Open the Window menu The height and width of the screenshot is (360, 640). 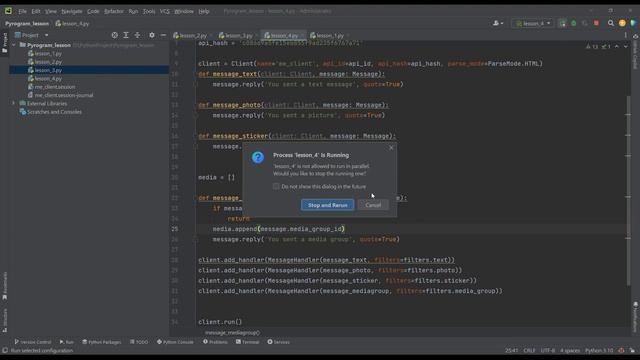184,11
